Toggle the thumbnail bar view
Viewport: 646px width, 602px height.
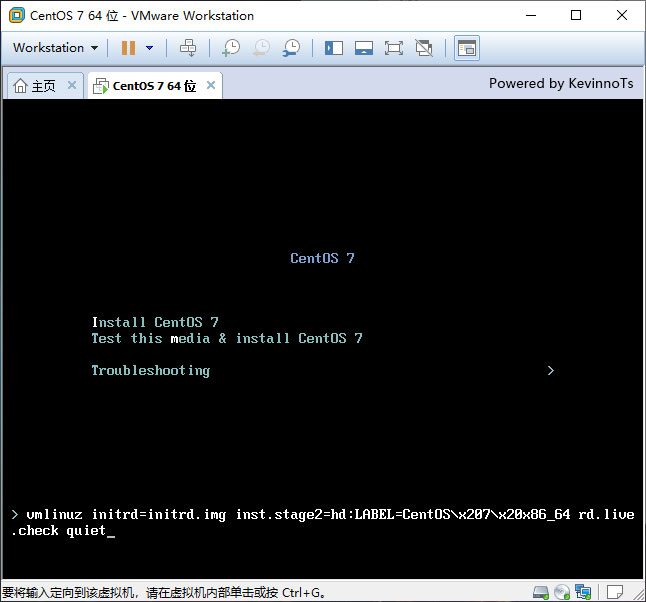pos(364,48)
